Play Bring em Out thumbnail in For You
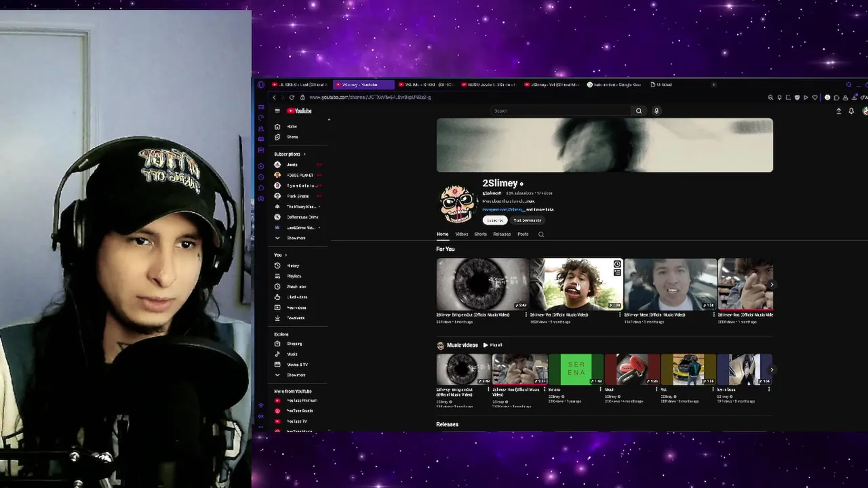Viewport: 868px width, 488px height. (482, 283)
